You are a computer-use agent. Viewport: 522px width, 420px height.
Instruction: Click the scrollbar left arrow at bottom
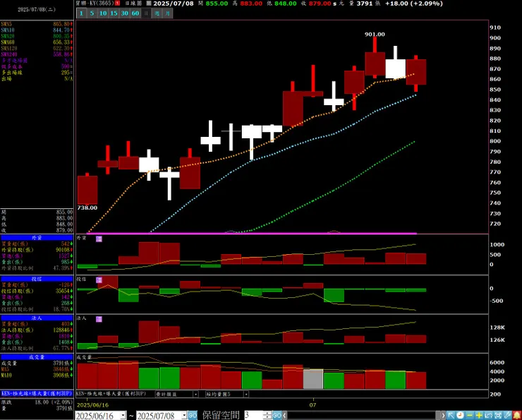tap(285, 415)
